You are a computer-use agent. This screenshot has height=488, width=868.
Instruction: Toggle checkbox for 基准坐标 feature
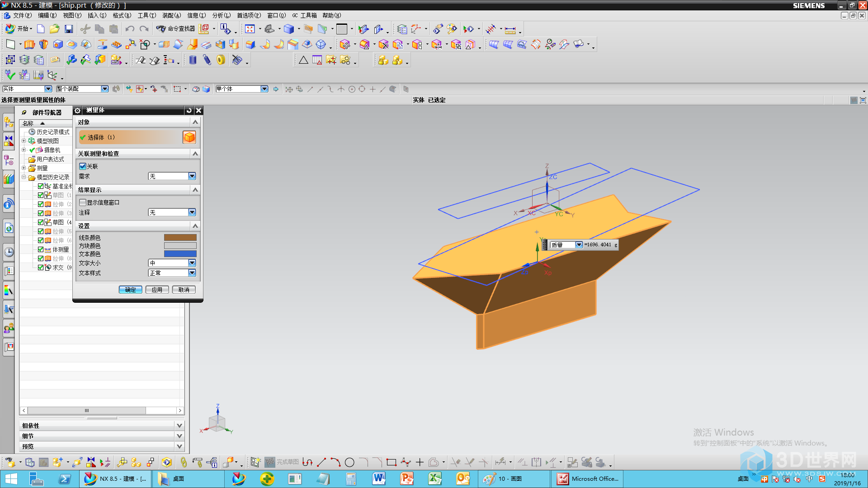[41, 186]
